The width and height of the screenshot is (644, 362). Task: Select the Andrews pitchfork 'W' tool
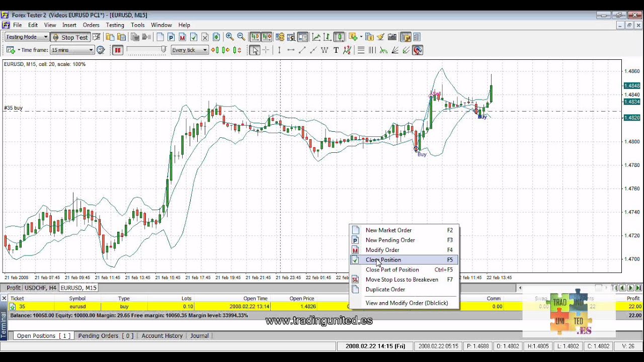coord(325,50)
